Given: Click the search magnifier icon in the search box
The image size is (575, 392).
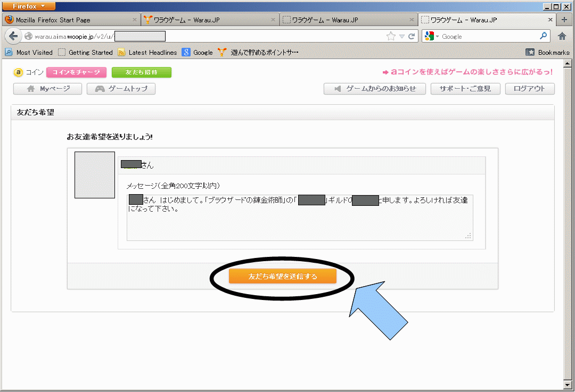Looking at the screenshot, I should click(x=543, y=36).
